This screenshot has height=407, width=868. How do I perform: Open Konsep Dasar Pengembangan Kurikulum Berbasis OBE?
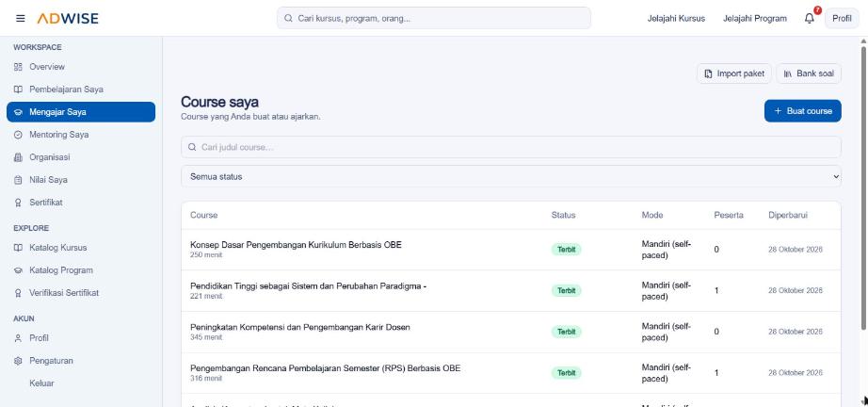click(x=297, y=245)
